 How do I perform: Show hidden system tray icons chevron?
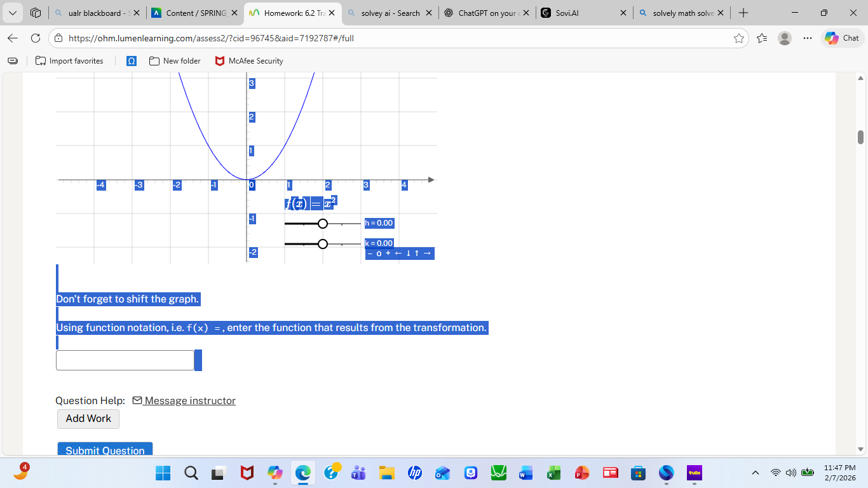[x=756, y=473]
